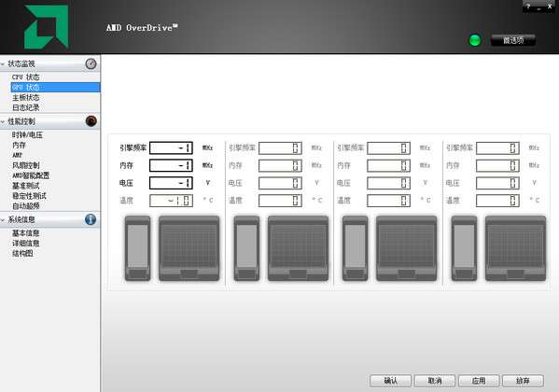The height and width of the screenshot is (392, 559).
Task: Click the first GPU's 电压 value field
Action: (171, 183)
